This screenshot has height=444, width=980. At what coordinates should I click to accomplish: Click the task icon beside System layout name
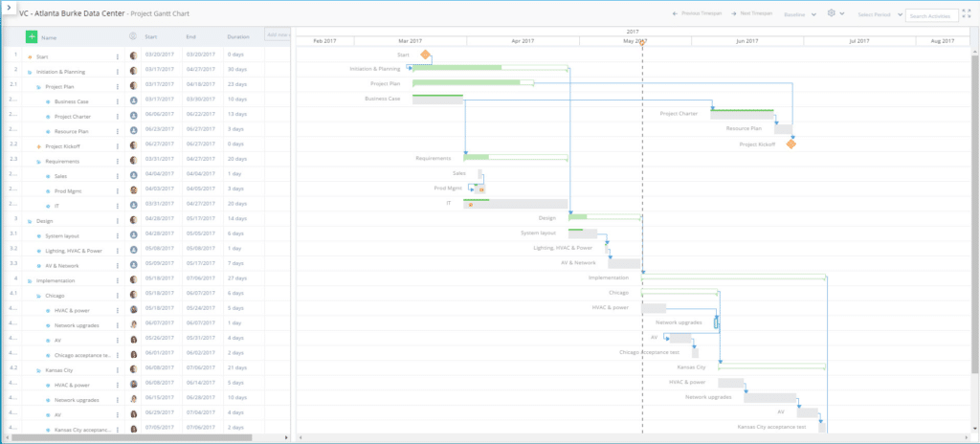[x=38, y=235]
